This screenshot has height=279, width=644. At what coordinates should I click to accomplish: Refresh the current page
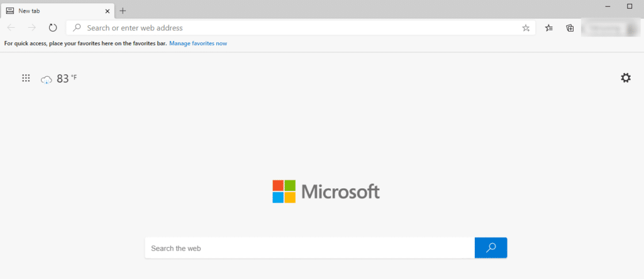coord(53,28)
